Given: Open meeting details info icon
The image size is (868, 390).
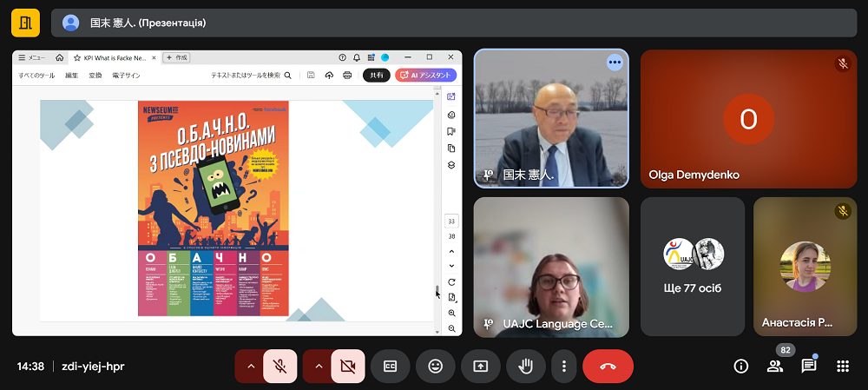Looking at the screenshot, I should [x=740, y=367].
